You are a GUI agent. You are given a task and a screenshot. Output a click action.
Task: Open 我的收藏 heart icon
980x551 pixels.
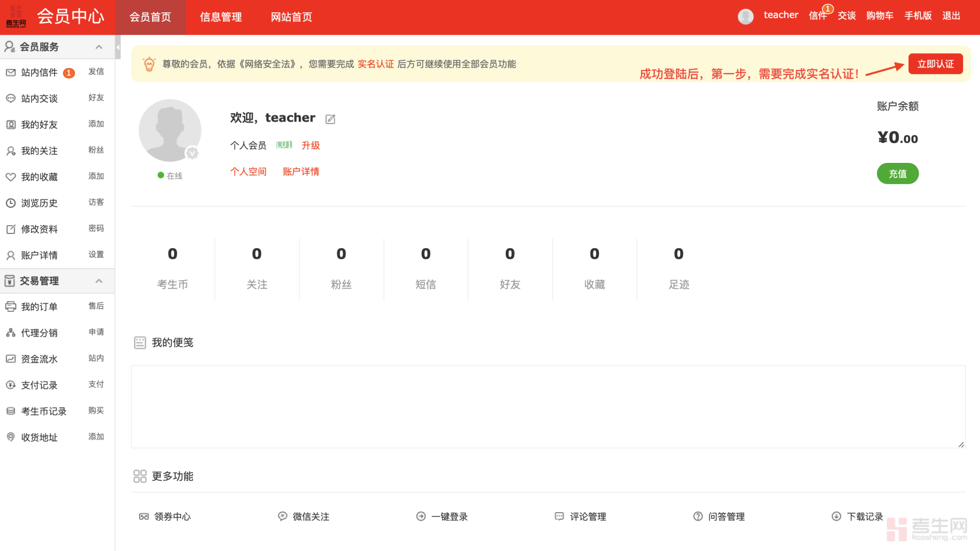coord(11,176)
